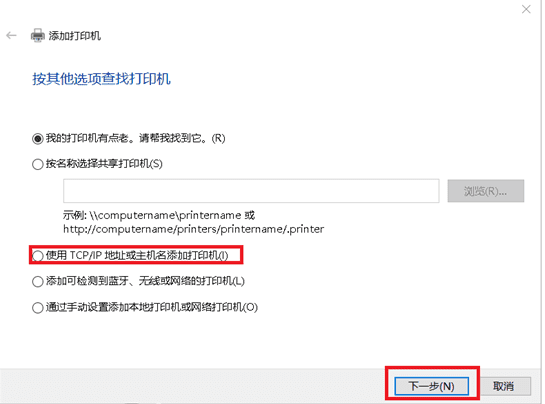Click the back arrow icon
This screenshot has width=545, height=404.
point(11,35)
